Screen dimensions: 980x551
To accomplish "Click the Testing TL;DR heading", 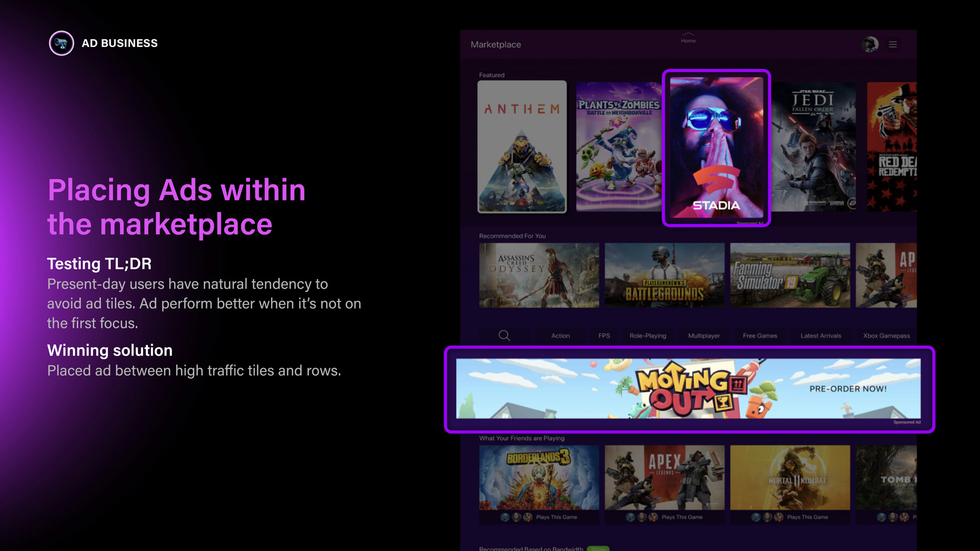I will click(x=100, y=264).
